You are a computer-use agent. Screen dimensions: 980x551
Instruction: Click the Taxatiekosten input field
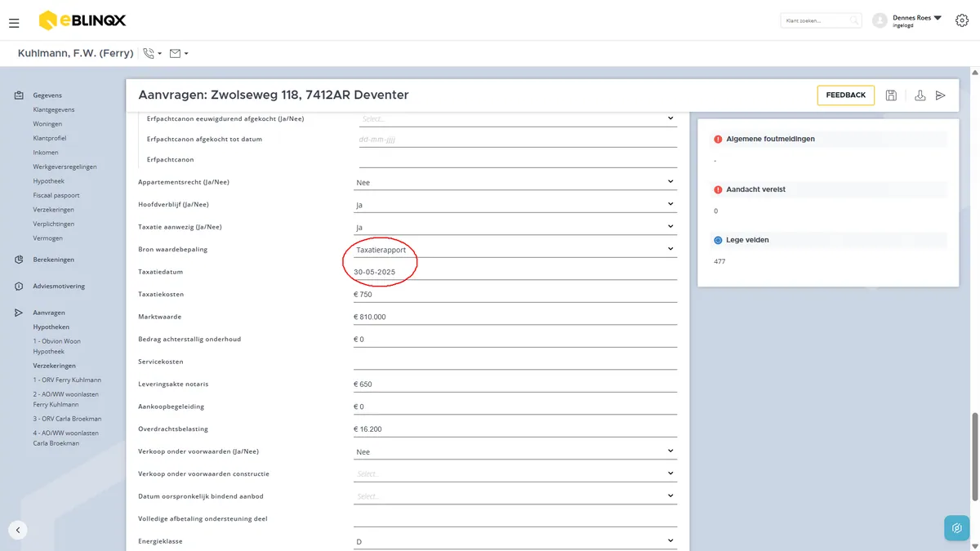pos(515,294)
